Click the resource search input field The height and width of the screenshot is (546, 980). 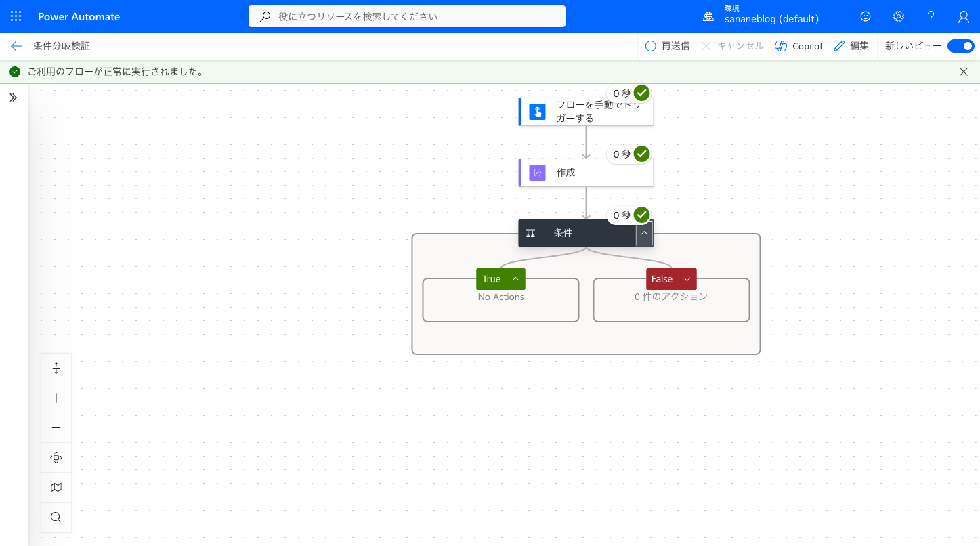(x=407, y=16)
